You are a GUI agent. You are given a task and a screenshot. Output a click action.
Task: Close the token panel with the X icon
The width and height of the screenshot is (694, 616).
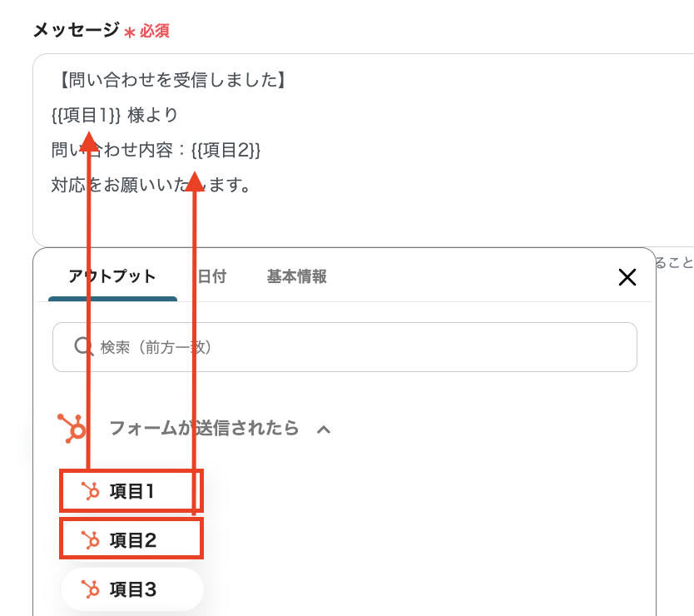[x=627, y=277]
